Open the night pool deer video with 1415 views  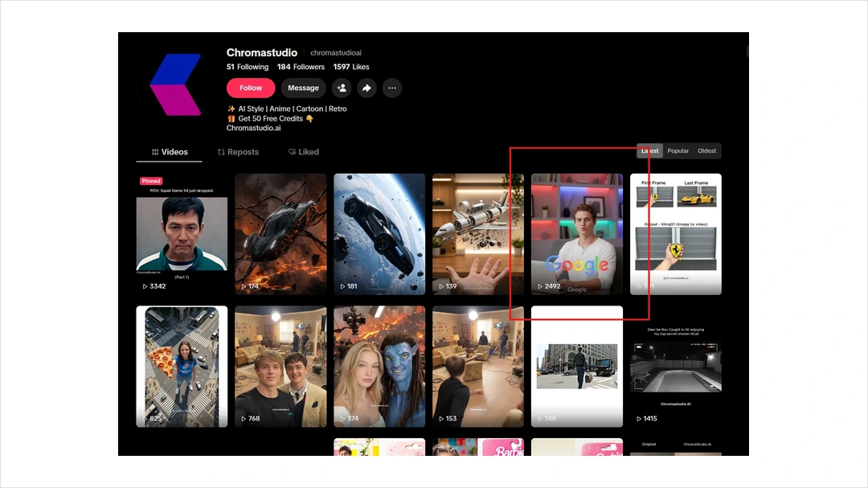click(675, 367)
